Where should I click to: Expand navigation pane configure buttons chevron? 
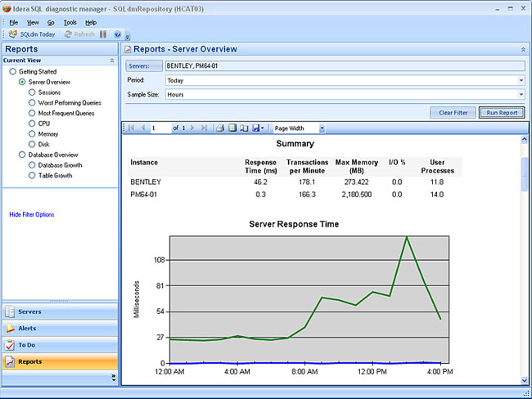click(x=114, y=378)
